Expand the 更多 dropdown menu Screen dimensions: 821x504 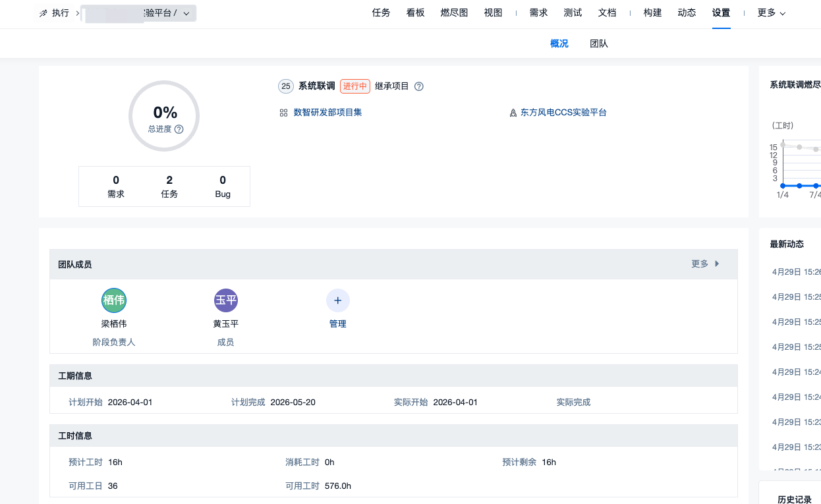[772, 13]
